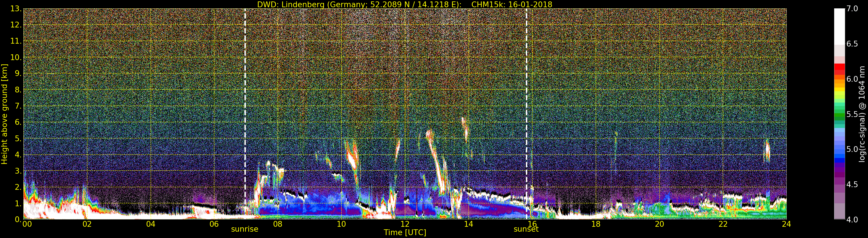Click the '5.' height axis tick label
This screenshot has height=238, width=868.
coord(18,138)
